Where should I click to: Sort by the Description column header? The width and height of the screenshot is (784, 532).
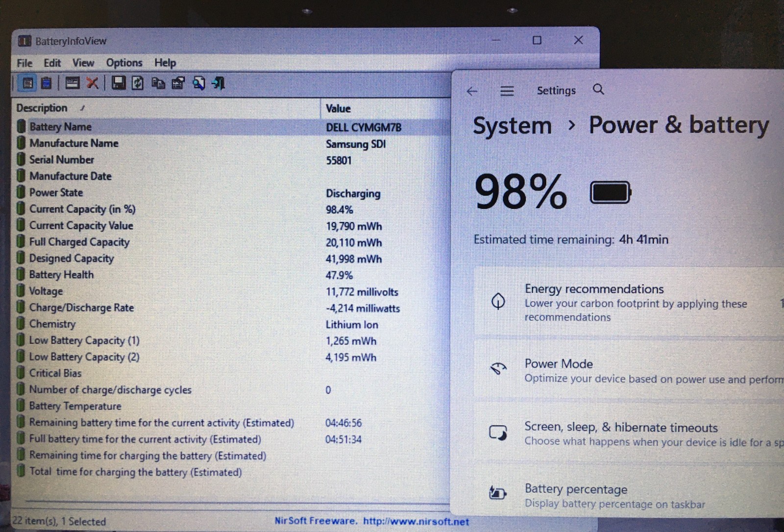pyautogui.click(x=167, y=108)
